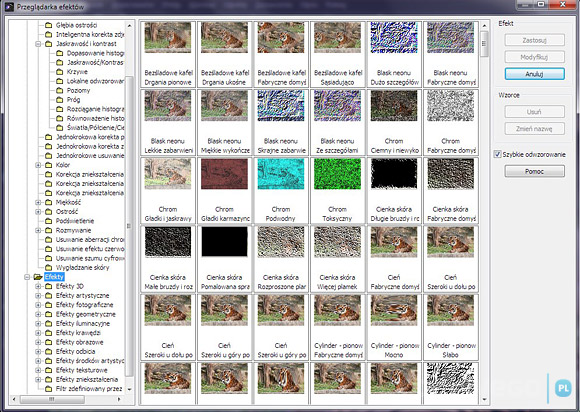
Task: Click the app icon in the title bar
Action: point(9,7)
